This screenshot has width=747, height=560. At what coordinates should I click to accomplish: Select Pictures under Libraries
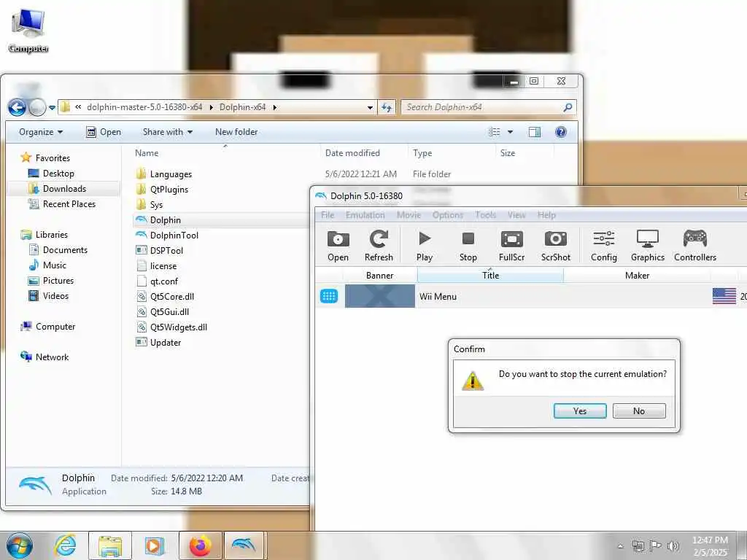pyautogui.click(x=58, y=281)
